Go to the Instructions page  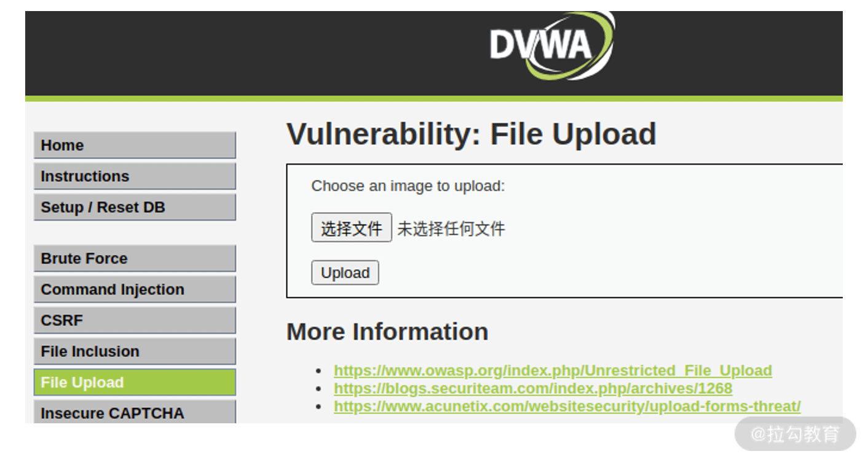click(x=135, y=176)
